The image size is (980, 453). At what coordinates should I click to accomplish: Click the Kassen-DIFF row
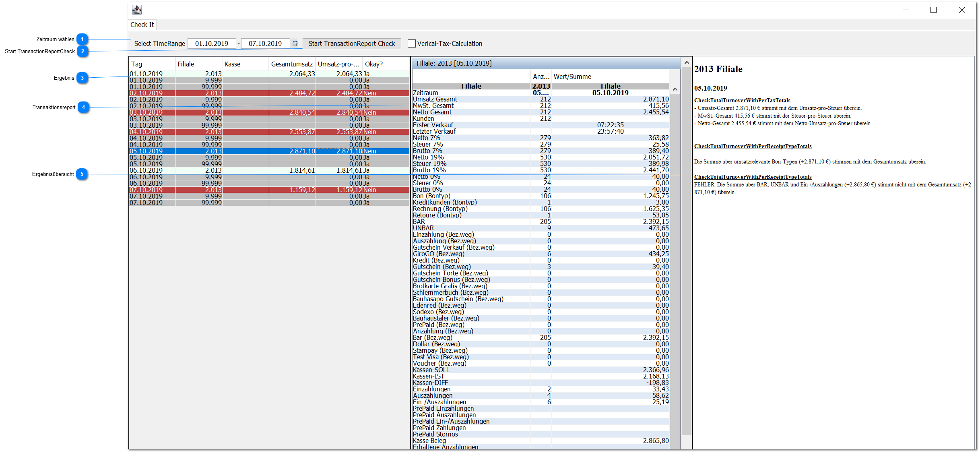point(541,383)
